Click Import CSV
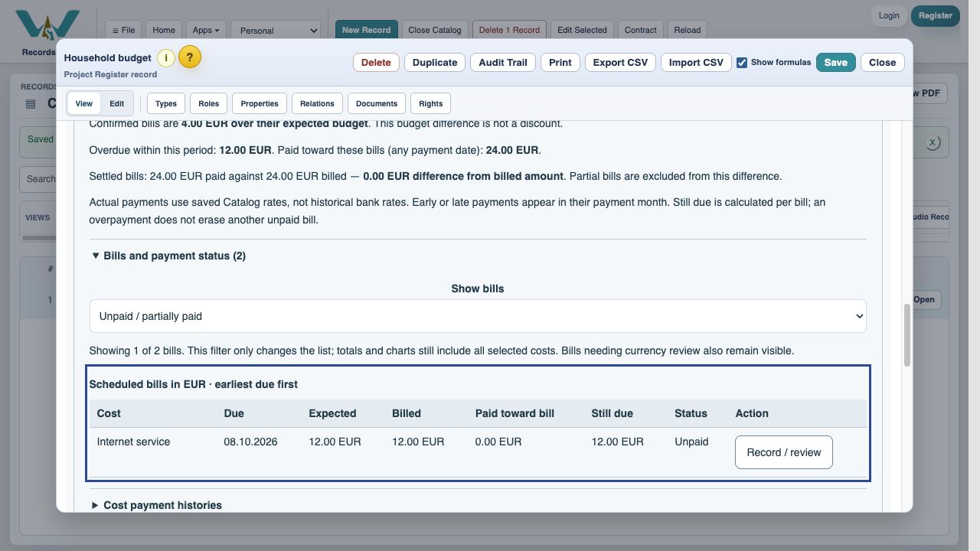The image size is (980, 551). (696, 63)
